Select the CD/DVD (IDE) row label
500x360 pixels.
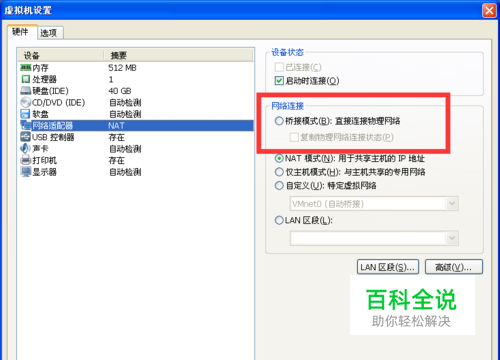click(58, 102)
